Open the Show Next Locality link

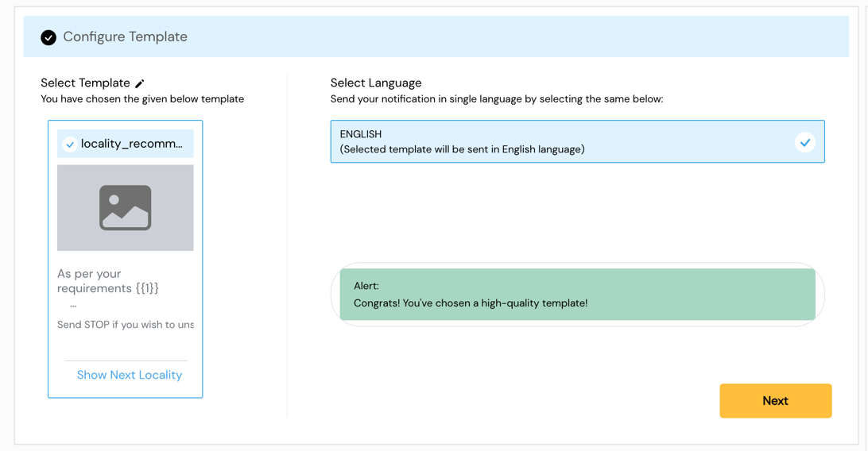click(x=130, y=375)
